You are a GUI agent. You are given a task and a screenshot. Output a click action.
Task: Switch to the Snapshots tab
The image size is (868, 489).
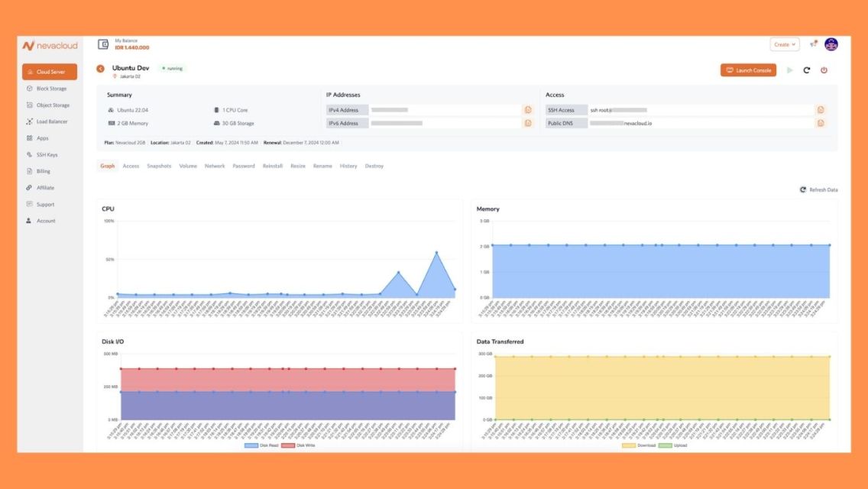[x=159, y=166]
